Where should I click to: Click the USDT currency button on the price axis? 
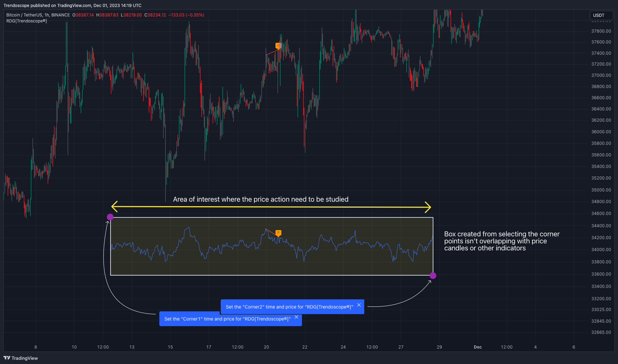[602, 15]
